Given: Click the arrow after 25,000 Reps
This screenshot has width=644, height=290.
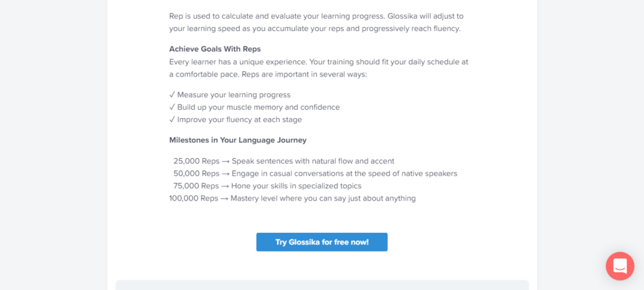Looking at the screenshot, I should [225, 161].
